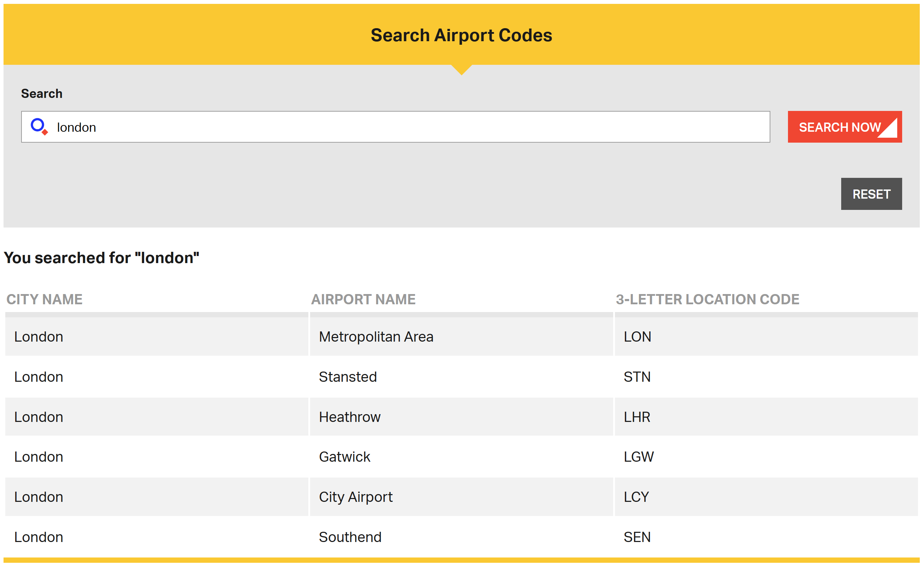The height and width of the screenshot is (567, 924).
Task: Click the 3-LETTER LOCATION CODE header
Action: click(x=707, y=299)
